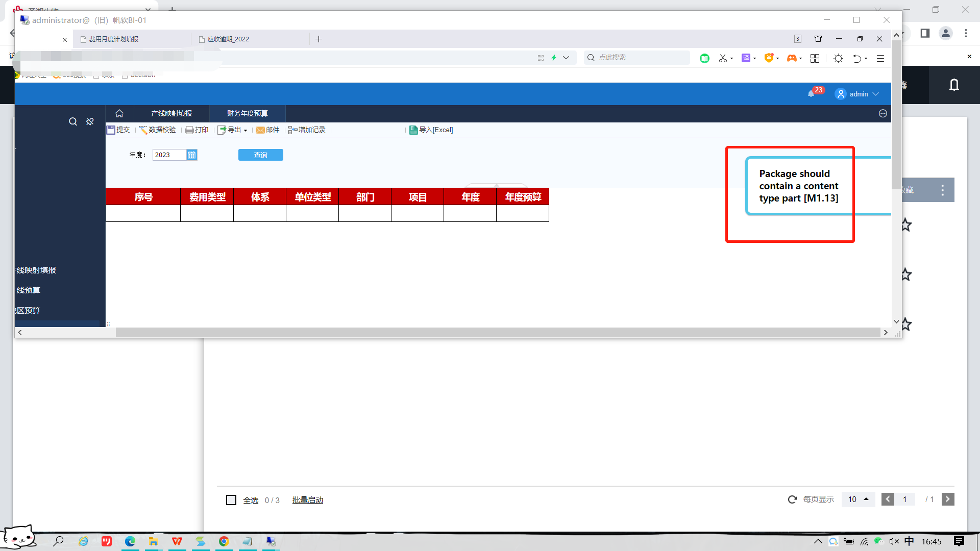Go to the home tab icon

[x=119, y=113]
